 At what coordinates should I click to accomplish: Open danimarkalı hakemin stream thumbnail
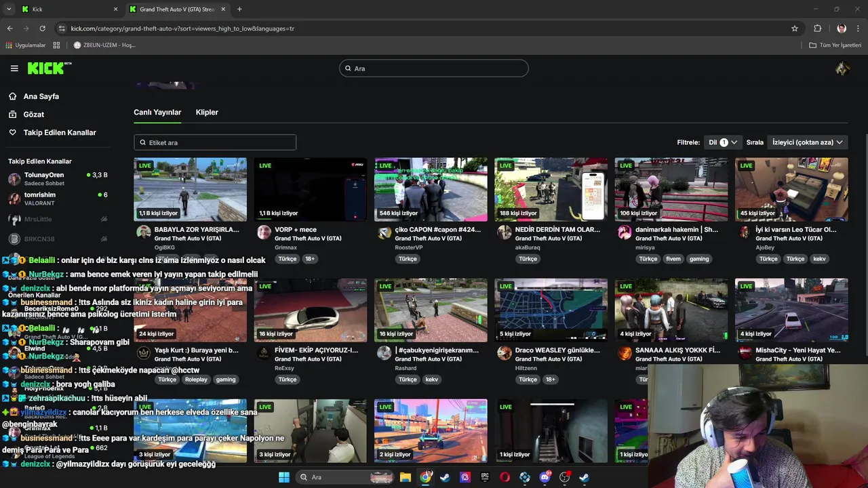(671, 189)
